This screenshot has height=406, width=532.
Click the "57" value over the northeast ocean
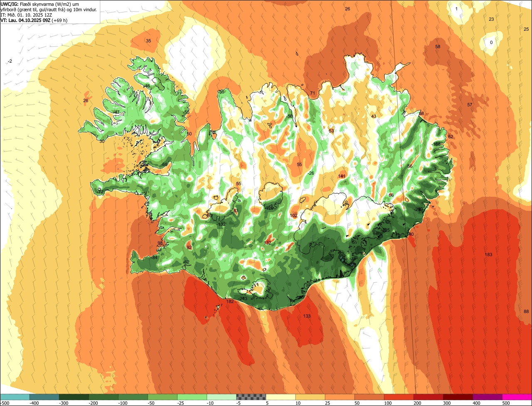470,105
